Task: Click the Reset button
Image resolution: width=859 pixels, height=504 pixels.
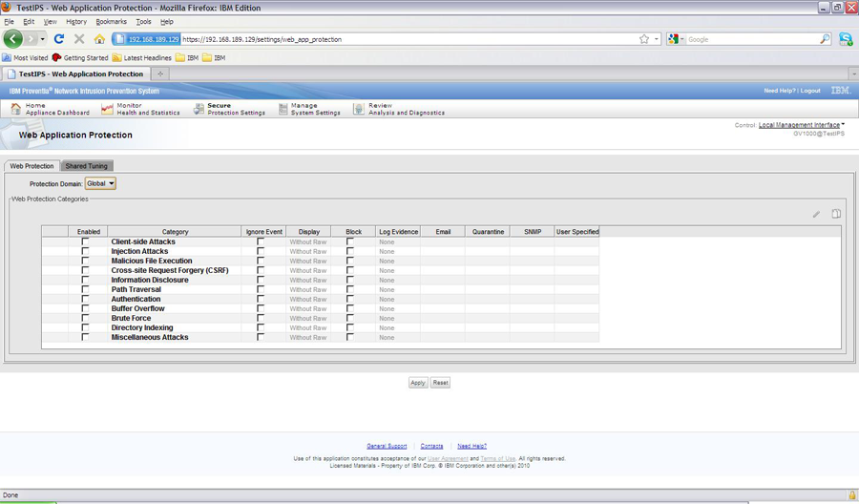Action: 440,383
